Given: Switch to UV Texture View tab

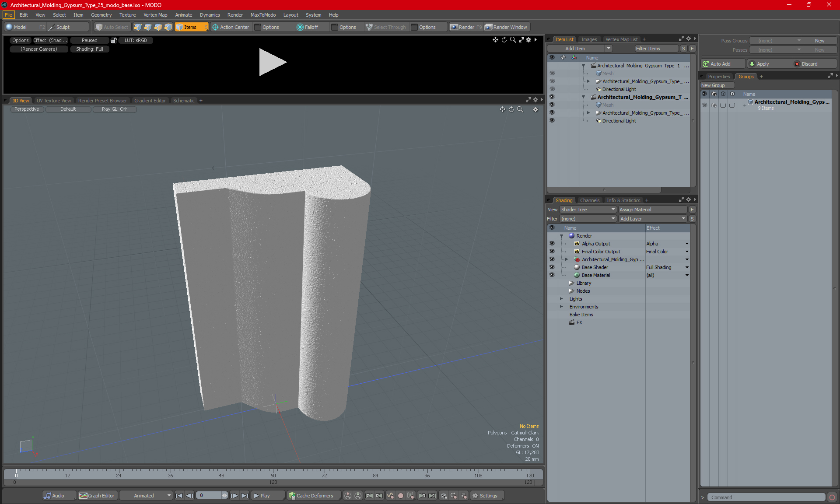Looking at the screenshot, I should pos(54,101).
